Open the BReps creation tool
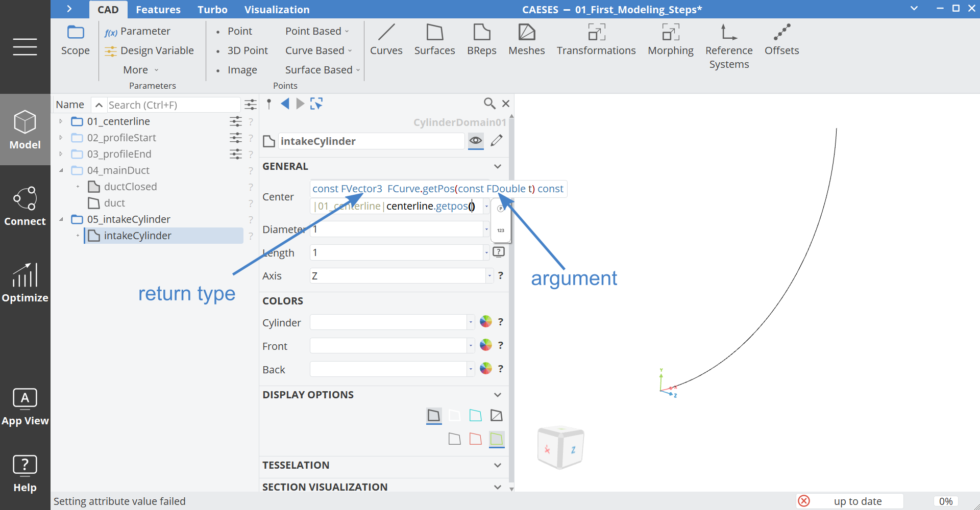Screen dimensions: 980x510 [x=481, y=40]
